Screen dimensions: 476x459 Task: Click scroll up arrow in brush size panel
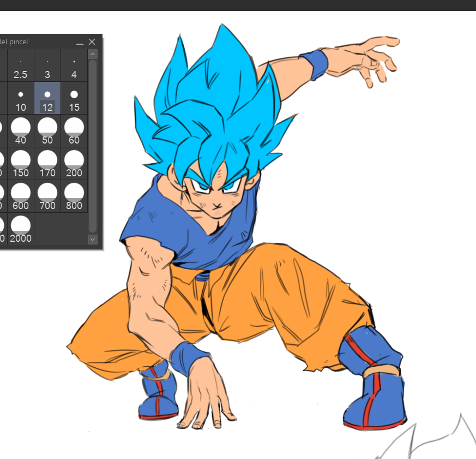[x=93, y=54]
